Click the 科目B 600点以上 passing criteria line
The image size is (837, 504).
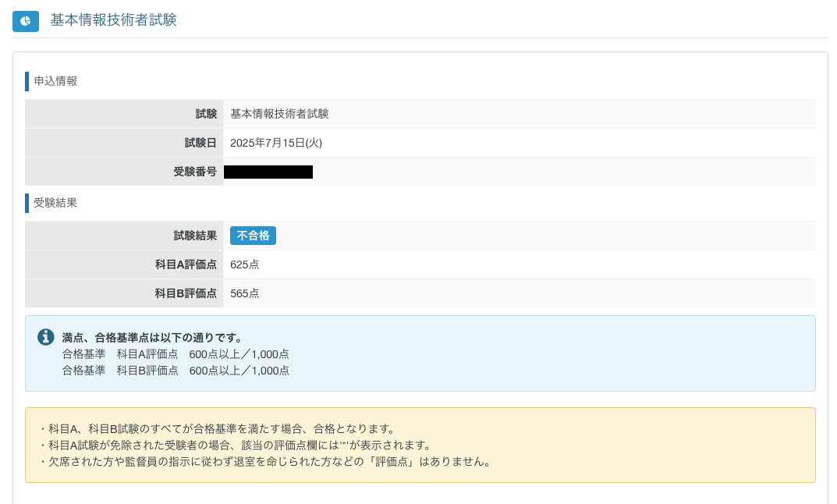pos(176,371)
